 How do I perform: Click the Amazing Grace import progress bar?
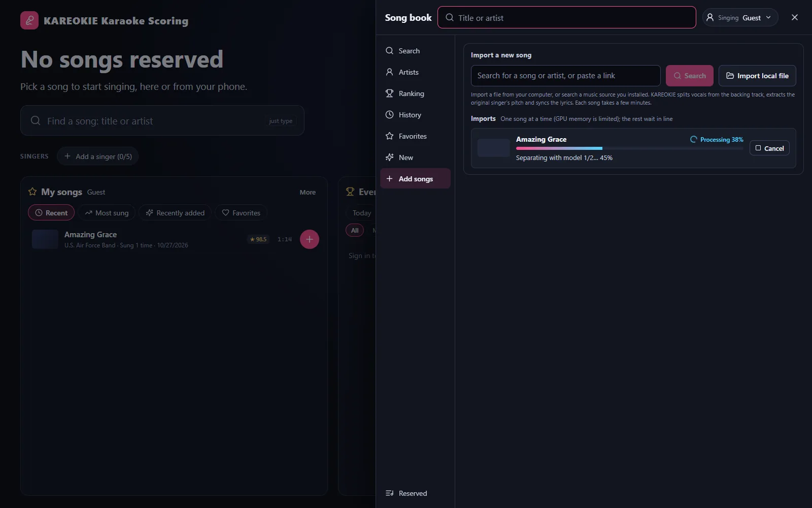(x=629, y=148)
